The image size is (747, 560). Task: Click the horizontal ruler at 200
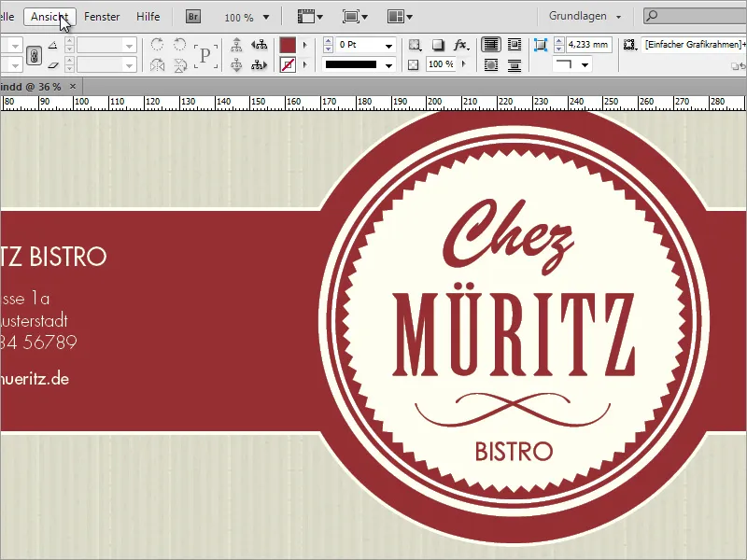click(x=434, y=102)
